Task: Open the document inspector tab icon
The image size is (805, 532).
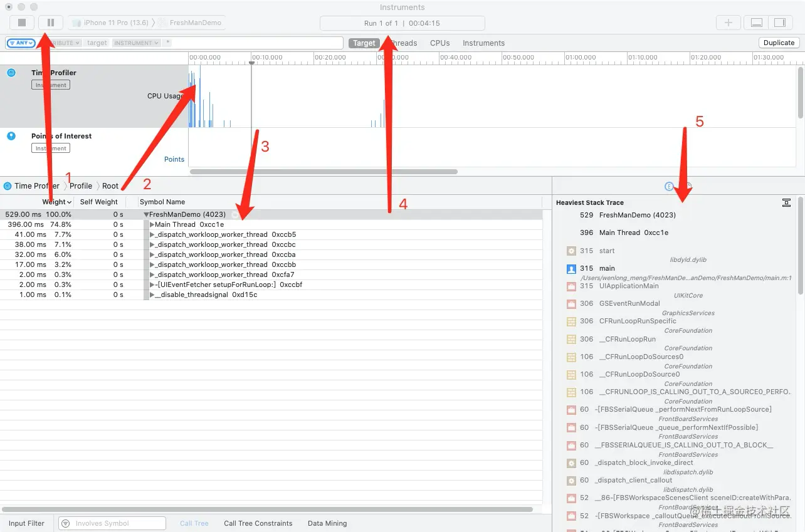Action: pyautogui.click(x=688, y=186)
